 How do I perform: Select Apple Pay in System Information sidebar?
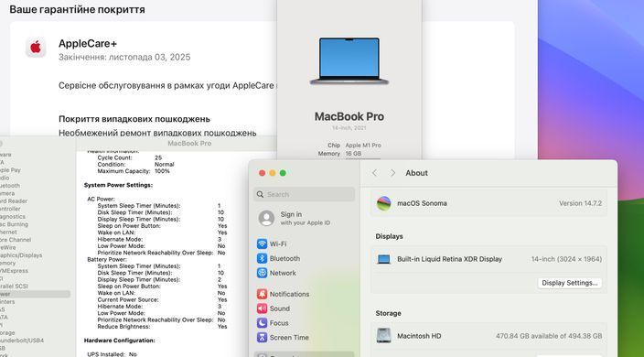pyautogui.click(x=10, y=169)
